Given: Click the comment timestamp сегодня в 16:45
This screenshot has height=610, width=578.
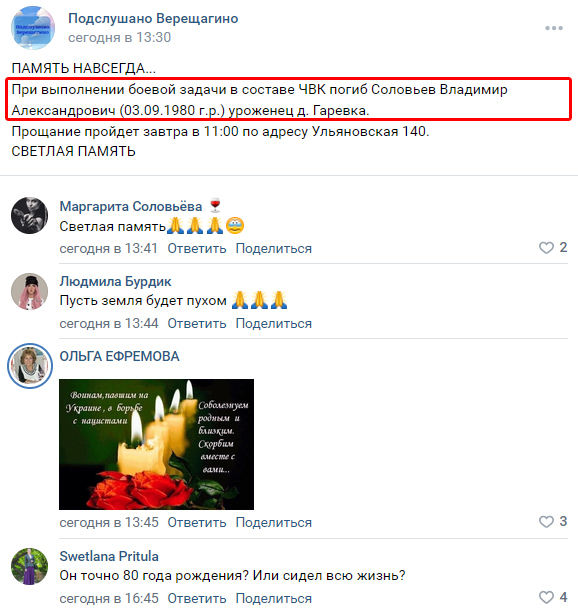Looking at the screenshot, I should point(109,598).
